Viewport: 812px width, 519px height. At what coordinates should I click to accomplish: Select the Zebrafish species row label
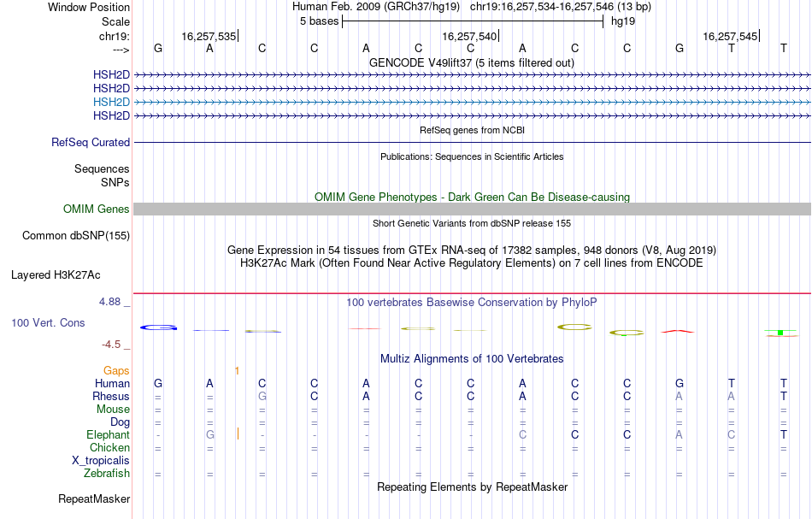pos(107,474)
